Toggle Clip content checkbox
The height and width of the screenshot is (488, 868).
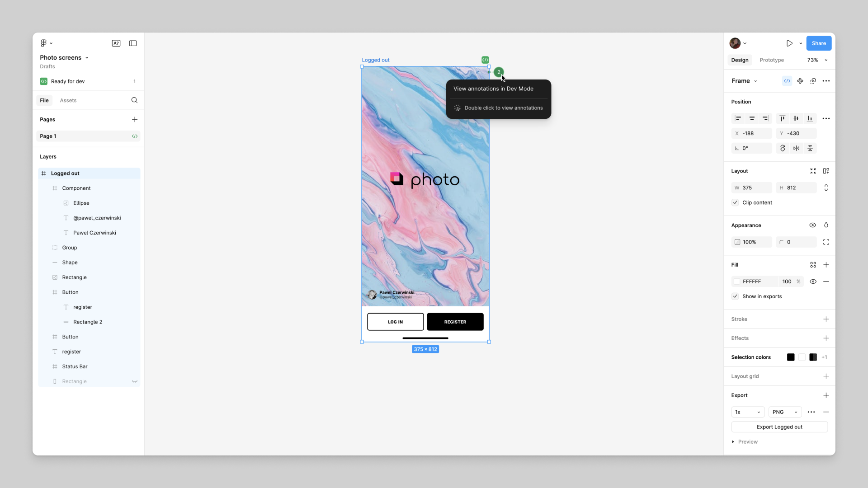(736, 202)
